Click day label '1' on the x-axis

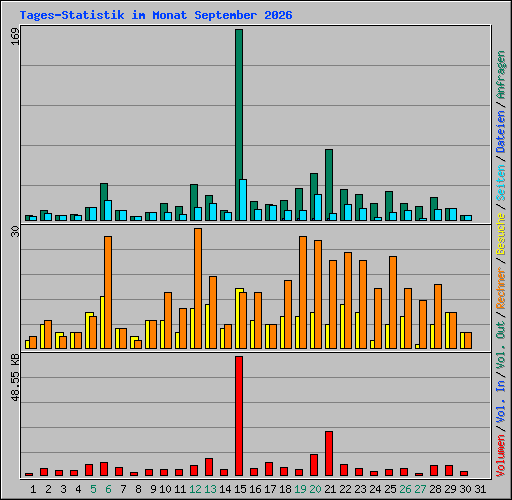(33, 489)
